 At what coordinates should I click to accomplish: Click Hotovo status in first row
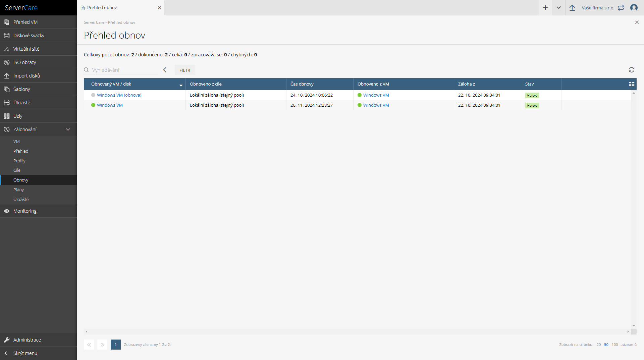coord(532,96)
